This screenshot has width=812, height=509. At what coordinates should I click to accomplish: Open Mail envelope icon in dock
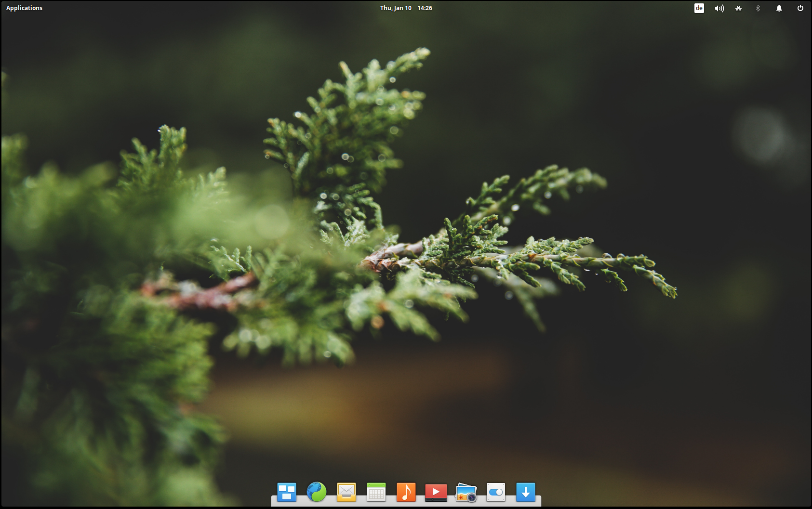click(x=346, y=492)
